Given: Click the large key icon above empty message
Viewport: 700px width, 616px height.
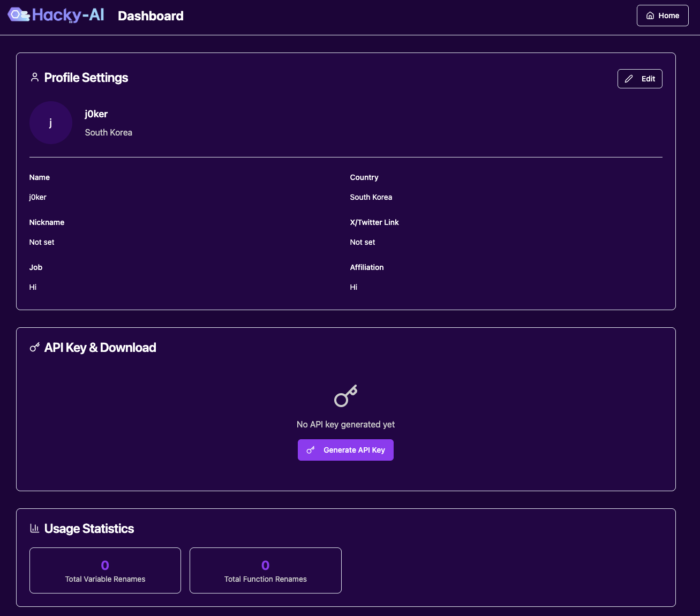Looking at the screenshot, I should pos(345,396).
